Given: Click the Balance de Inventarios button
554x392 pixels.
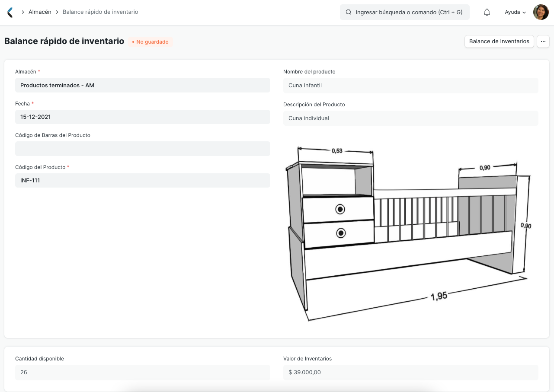Looking at the screenshot, I should coord(499,41).
